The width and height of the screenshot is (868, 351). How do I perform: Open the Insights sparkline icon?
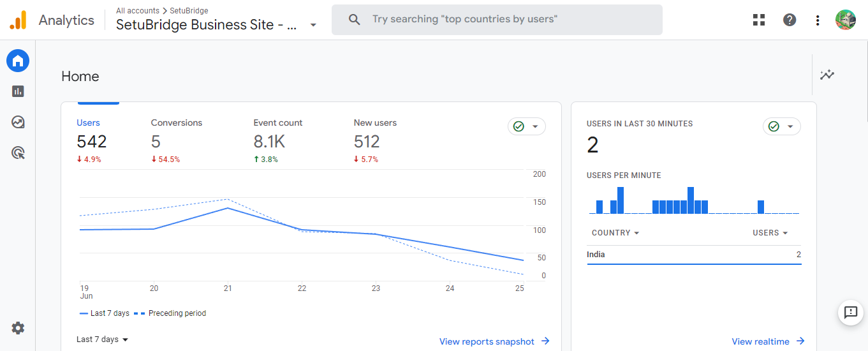827,75
